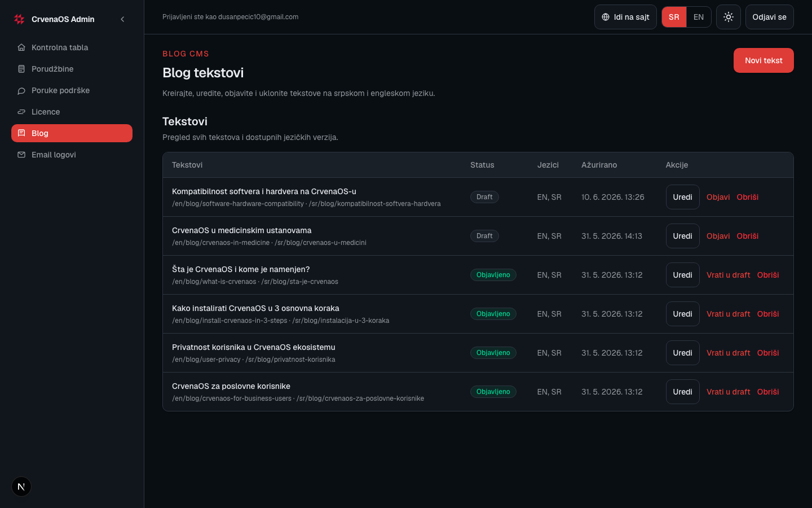The image size is (812, 508).
Task: Click the Poruke podrške chat bubble icon
Action: tap(21, 90)
